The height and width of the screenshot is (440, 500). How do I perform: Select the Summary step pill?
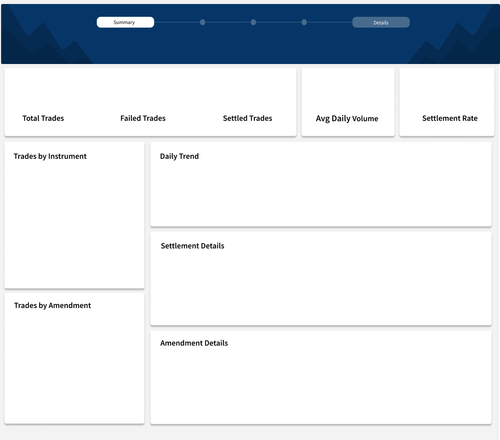click(x=125, y=22)
